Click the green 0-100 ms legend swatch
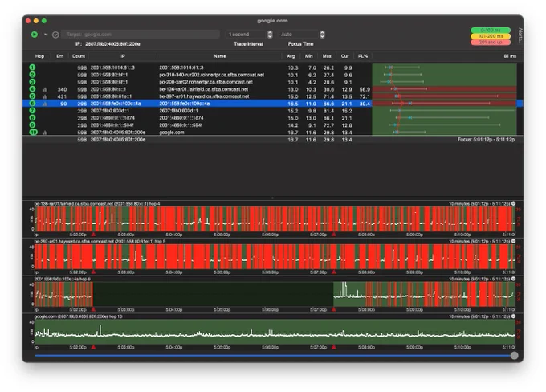Screen dimensions: 546x392 491,31
